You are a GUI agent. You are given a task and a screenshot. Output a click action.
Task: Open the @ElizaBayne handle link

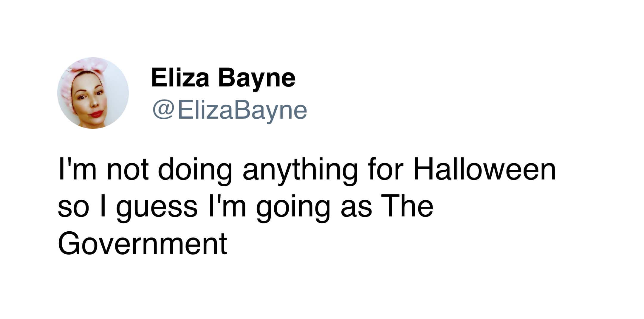(x=230, y=110)
